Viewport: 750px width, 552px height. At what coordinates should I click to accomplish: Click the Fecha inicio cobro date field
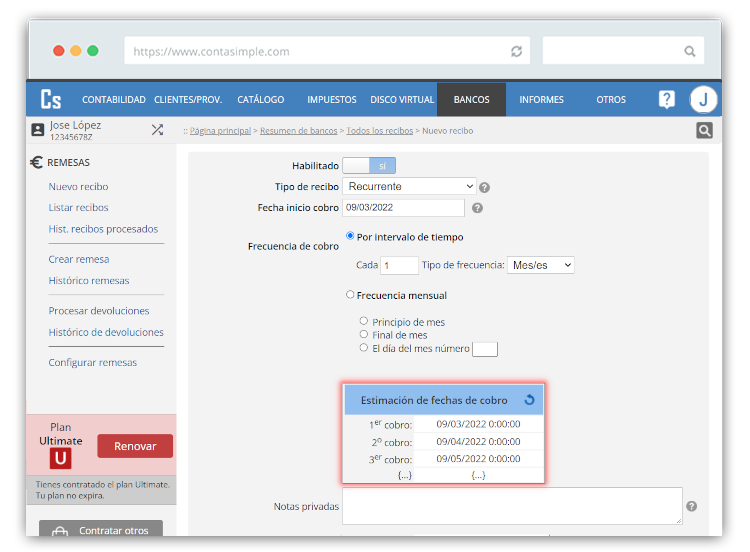pos(403,208)
